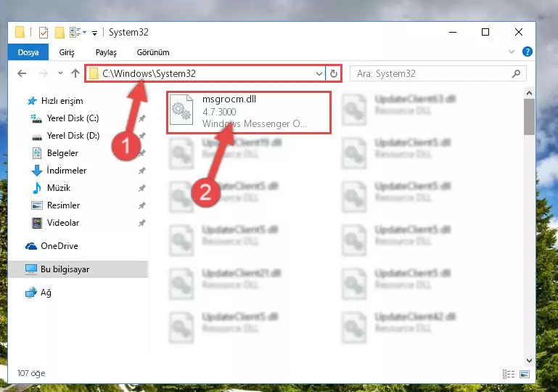
Task: Click the view layout icon in title bar
Action: click(75, 33)
